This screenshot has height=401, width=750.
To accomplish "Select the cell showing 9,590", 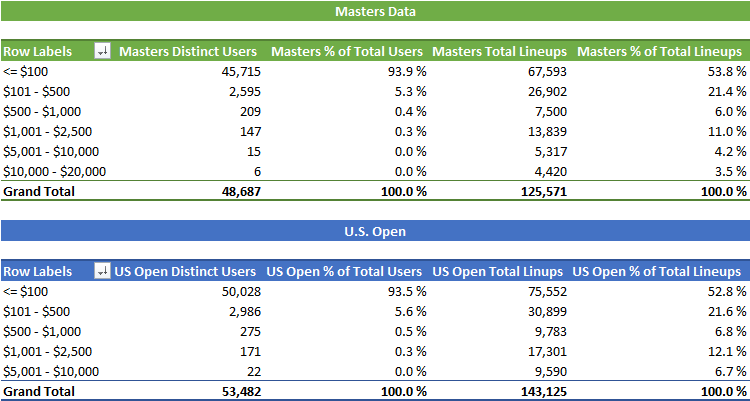I will point(551,372).
